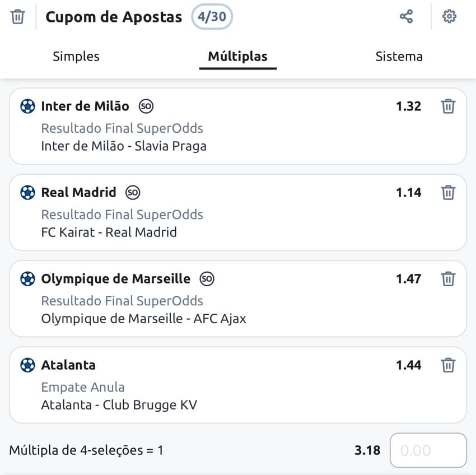
Task: Click the trash icon to clear the betting slip
Action: [17, 16]
